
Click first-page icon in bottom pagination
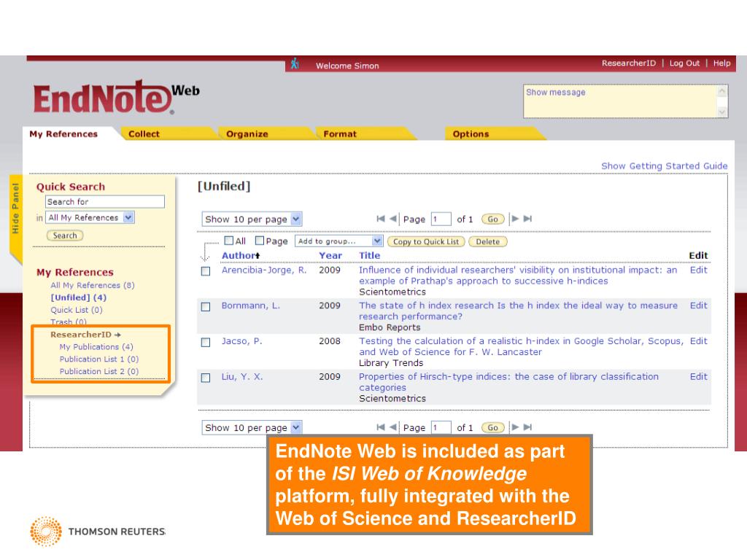[x=380, y=427]
